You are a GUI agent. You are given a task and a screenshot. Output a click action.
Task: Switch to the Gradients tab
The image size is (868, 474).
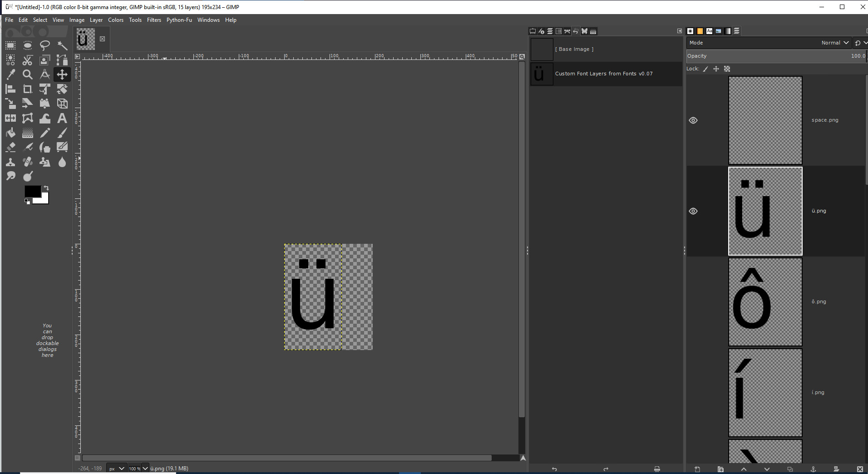click(x=728, y=31)
